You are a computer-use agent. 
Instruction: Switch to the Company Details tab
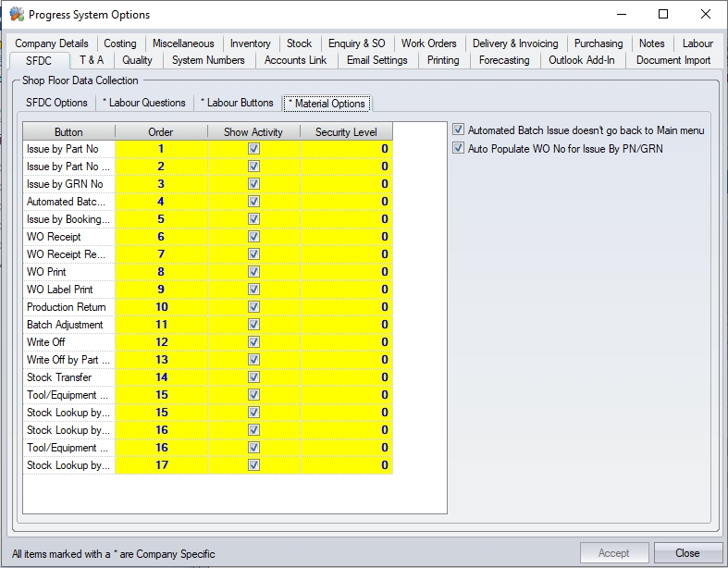[52, 43]
